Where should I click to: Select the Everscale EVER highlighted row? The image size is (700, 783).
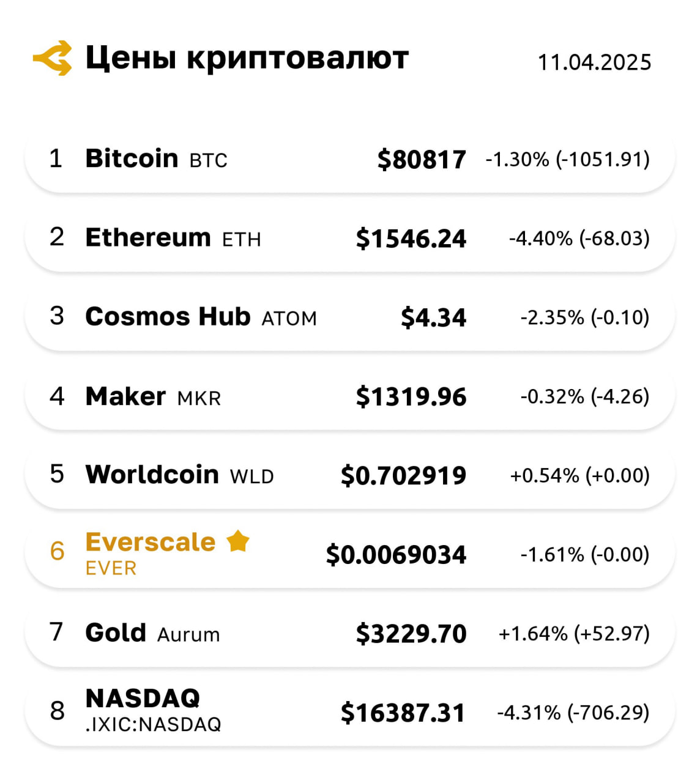(x=350, y=554)
